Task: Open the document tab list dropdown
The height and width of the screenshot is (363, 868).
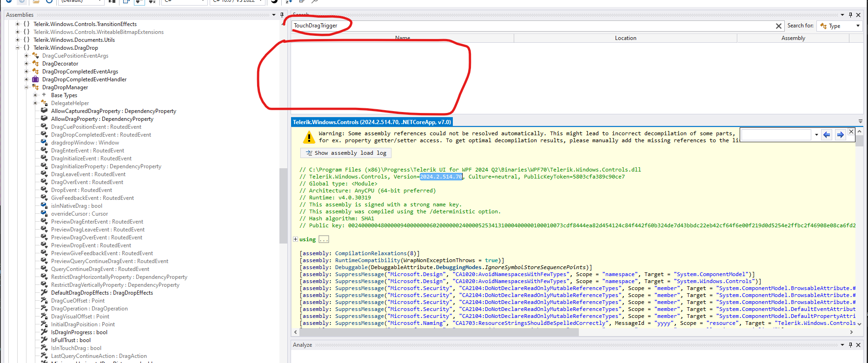Action: point(861,121)
